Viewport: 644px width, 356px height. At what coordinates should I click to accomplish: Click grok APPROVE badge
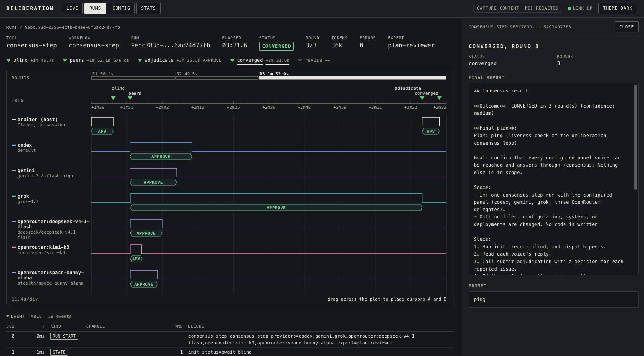276,208
